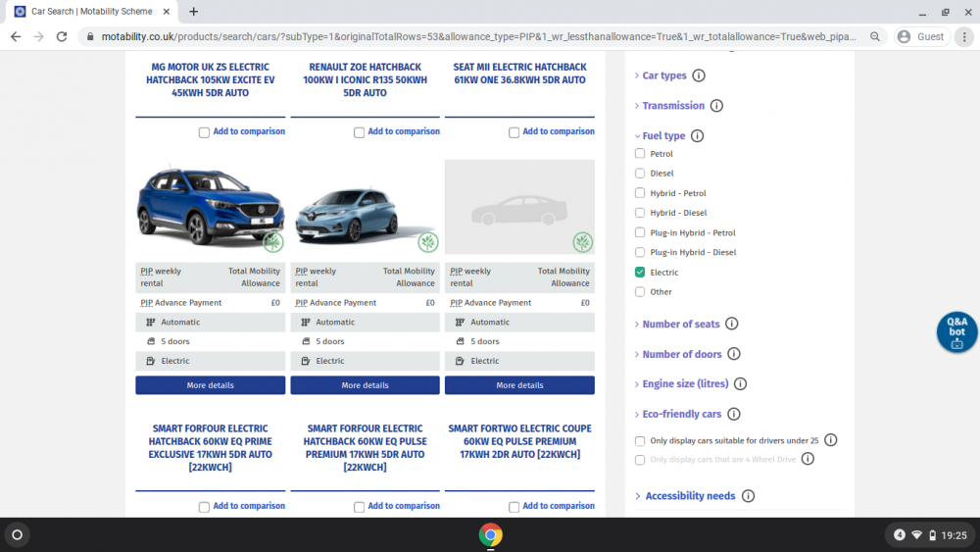Screen dimensions: 980x552
Task: Click the eco leaf badge on Renault Zoe
Action: [x=428, y=242]
